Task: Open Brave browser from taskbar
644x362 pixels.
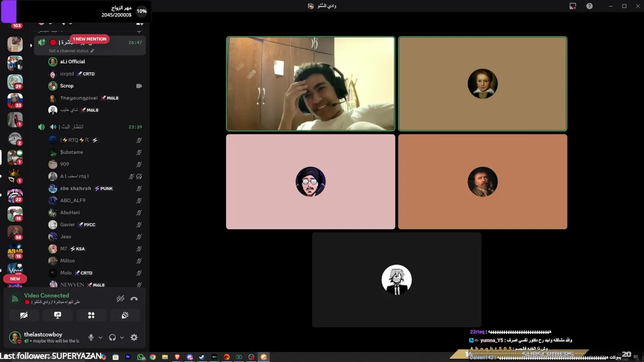Action: 177,357
